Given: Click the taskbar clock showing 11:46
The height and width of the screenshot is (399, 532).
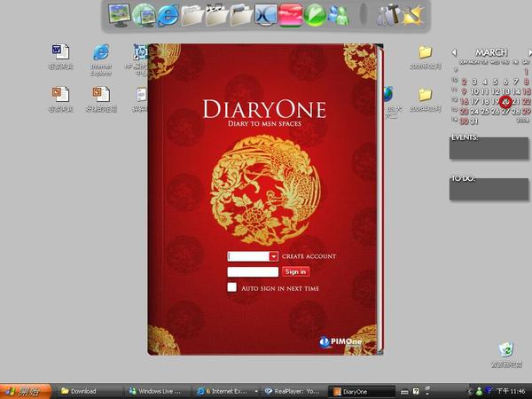Looking at the screenshot, I should click(512, 391).
